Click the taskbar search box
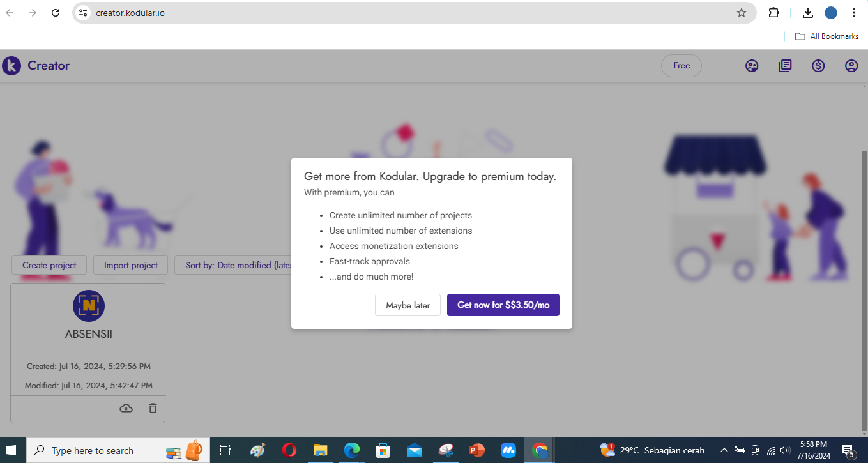 [118, 450]
